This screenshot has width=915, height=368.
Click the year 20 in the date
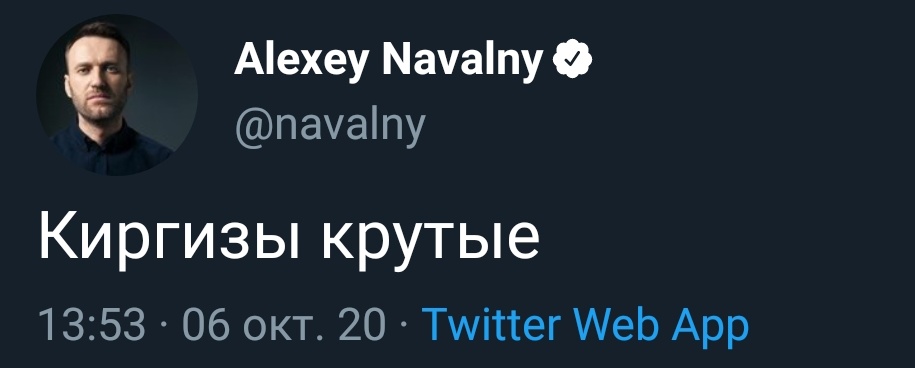(365, 324)
